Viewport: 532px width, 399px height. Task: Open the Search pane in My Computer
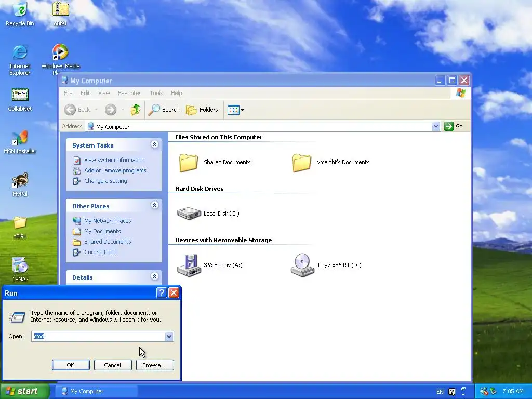(x=164, y=110)
